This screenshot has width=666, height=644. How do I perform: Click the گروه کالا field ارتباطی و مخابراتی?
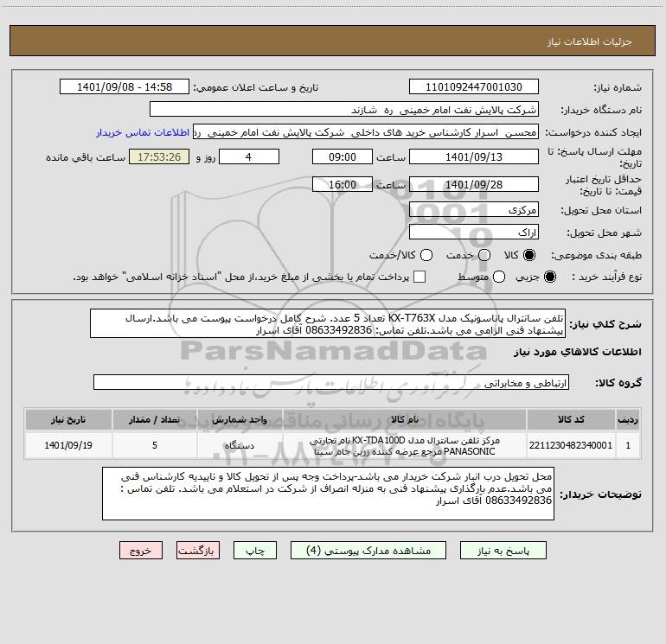tap(331, 382)
